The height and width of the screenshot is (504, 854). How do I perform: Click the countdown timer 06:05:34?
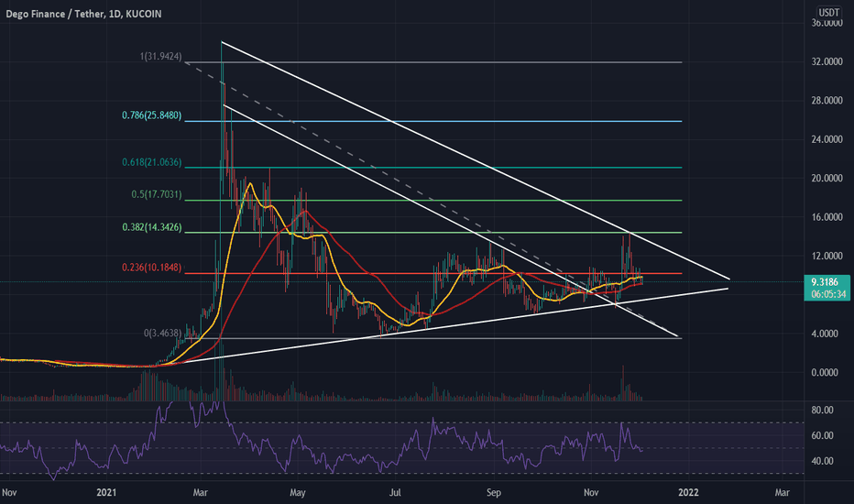pos(828,294)
